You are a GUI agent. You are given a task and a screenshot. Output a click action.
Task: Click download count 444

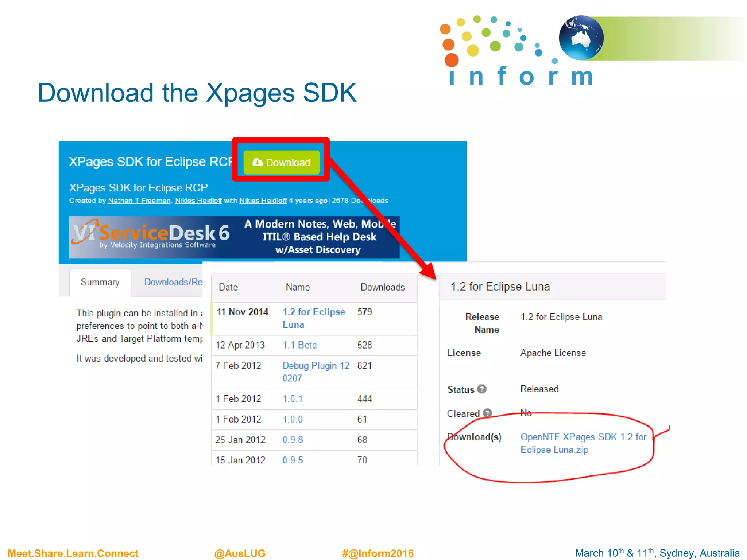[364, 398]
